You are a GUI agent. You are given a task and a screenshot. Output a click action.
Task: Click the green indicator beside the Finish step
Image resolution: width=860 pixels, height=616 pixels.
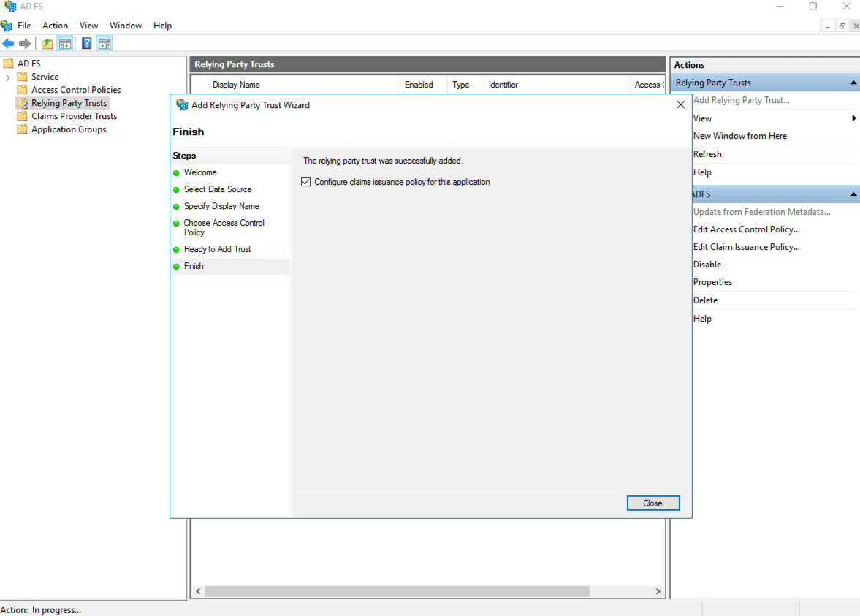[176, 266]
